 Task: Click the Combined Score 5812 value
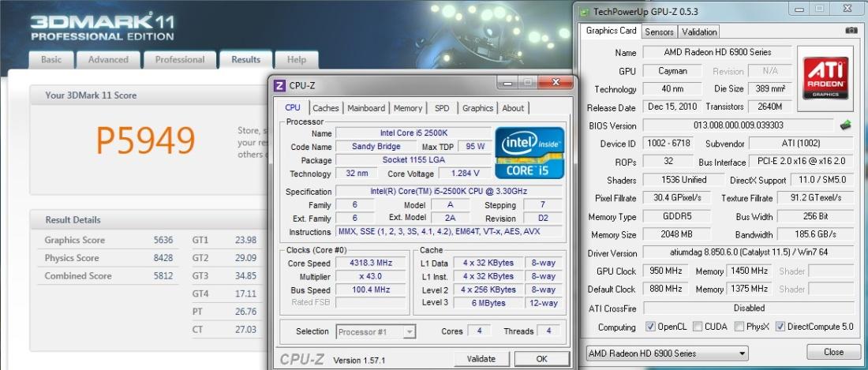pyautogui.click(x=163, y=275)
